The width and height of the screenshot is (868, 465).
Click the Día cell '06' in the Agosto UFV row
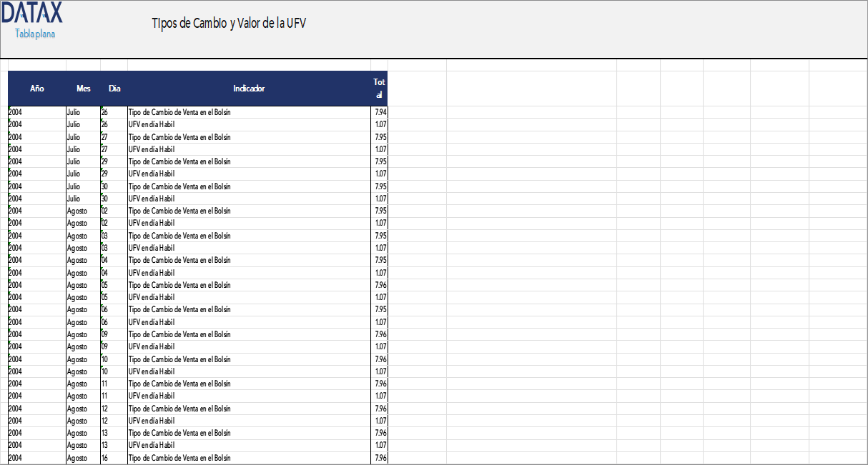[114, 322]
